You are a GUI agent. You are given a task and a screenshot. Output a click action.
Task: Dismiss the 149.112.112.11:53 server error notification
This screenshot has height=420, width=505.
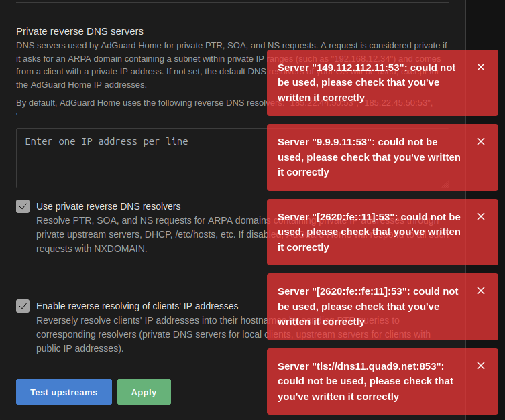(480, 67)
